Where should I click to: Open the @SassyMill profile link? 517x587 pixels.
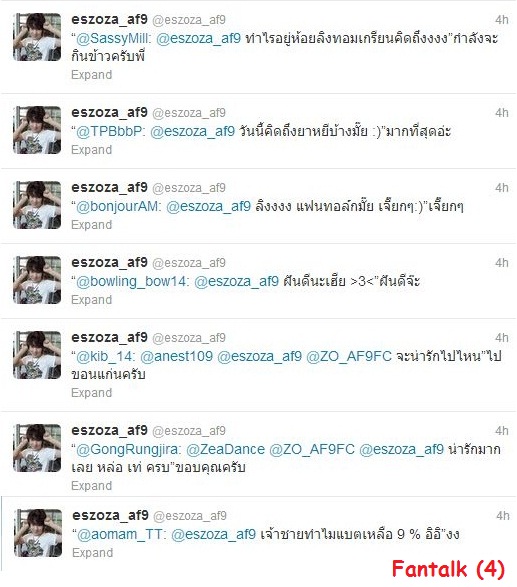112,38
